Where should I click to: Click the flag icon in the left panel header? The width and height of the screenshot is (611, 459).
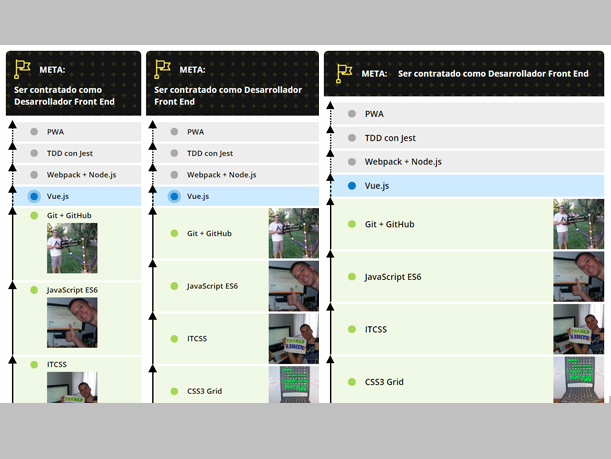(22, 70)
